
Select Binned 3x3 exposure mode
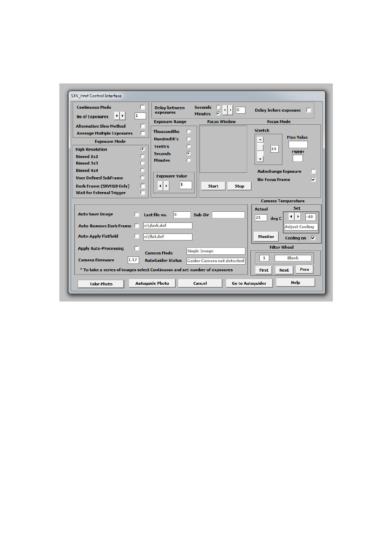click(142, 163)
